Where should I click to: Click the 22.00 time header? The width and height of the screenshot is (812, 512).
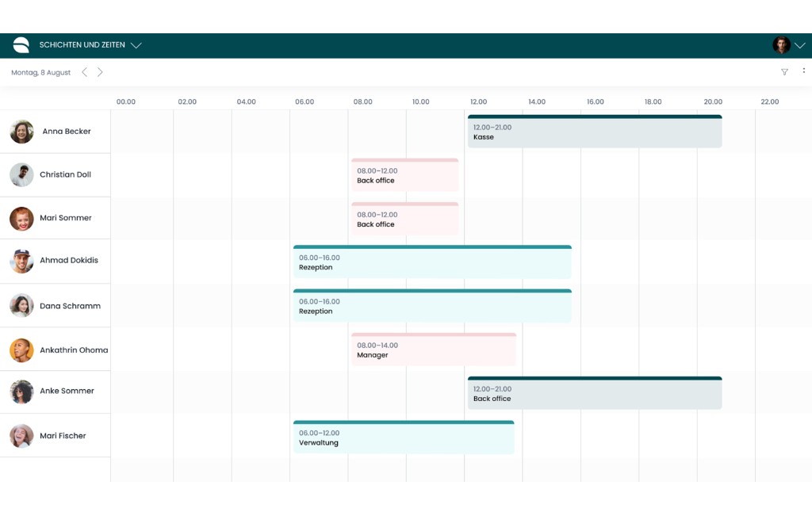click(769, 102)
